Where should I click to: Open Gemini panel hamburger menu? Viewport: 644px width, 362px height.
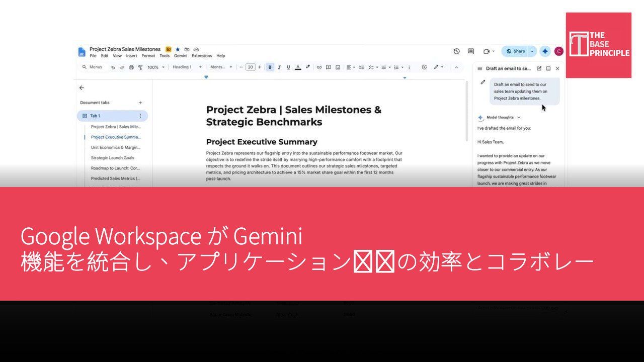click(480, 68)
